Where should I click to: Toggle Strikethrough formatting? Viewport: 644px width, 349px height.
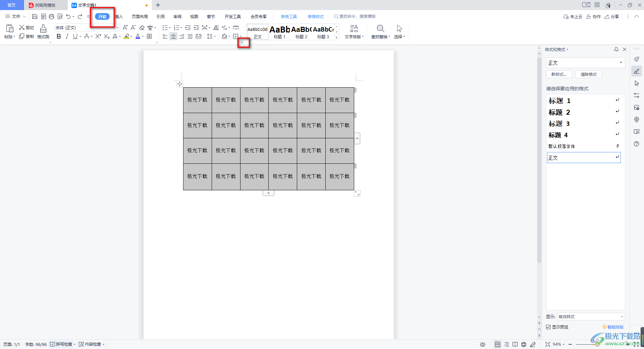pyautogui.click(x=87, y=36)
